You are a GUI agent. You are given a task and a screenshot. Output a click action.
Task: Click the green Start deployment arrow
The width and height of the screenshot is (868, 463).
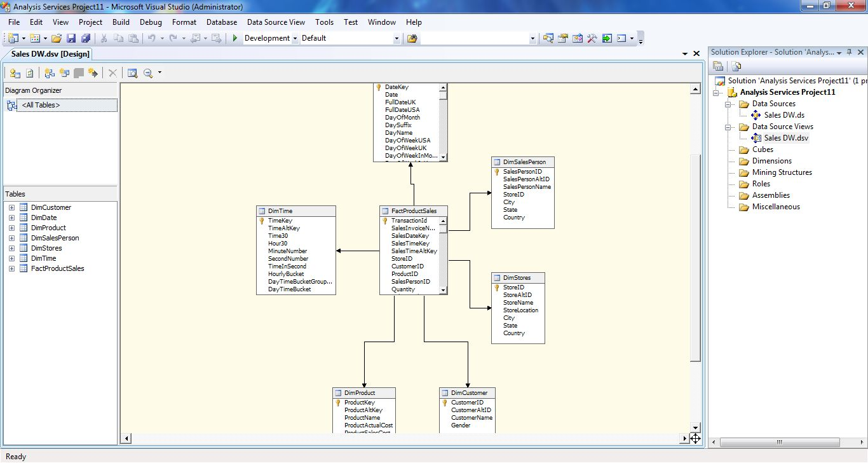click(x=235, y=38)
